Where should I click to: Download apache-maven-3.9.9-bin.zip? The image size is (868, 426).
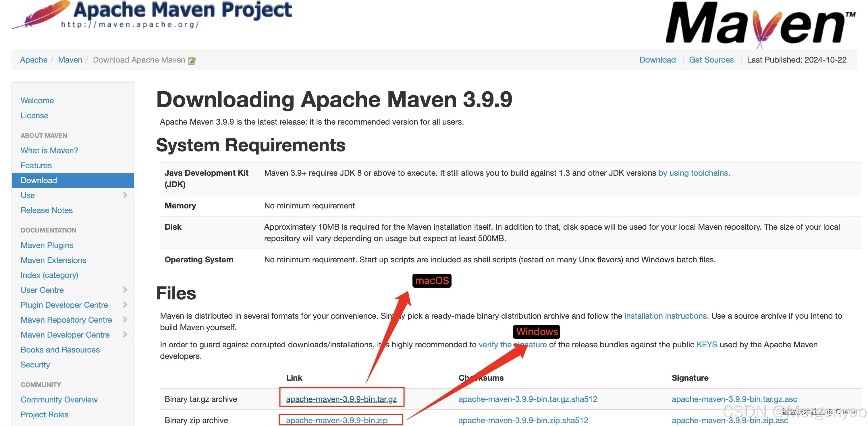click(336, 420)
